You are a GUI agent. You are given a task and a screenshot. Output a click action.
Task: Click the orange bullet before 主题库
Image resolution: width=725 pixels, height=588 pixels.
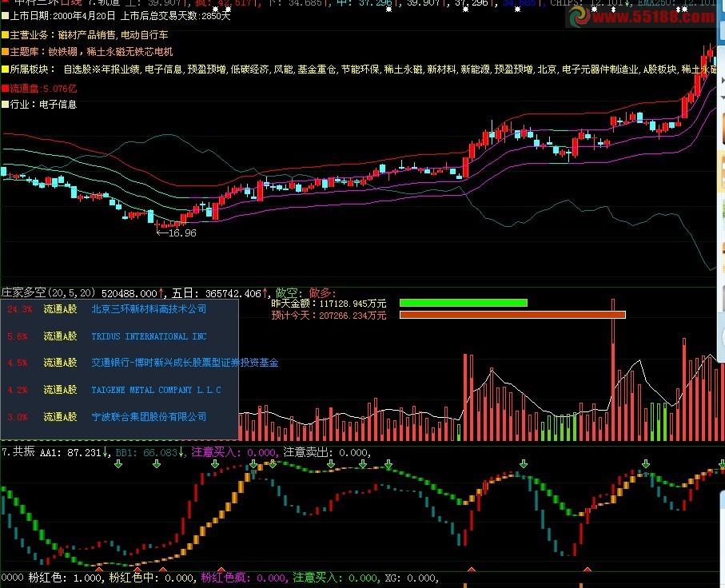[x=5, y=52]
